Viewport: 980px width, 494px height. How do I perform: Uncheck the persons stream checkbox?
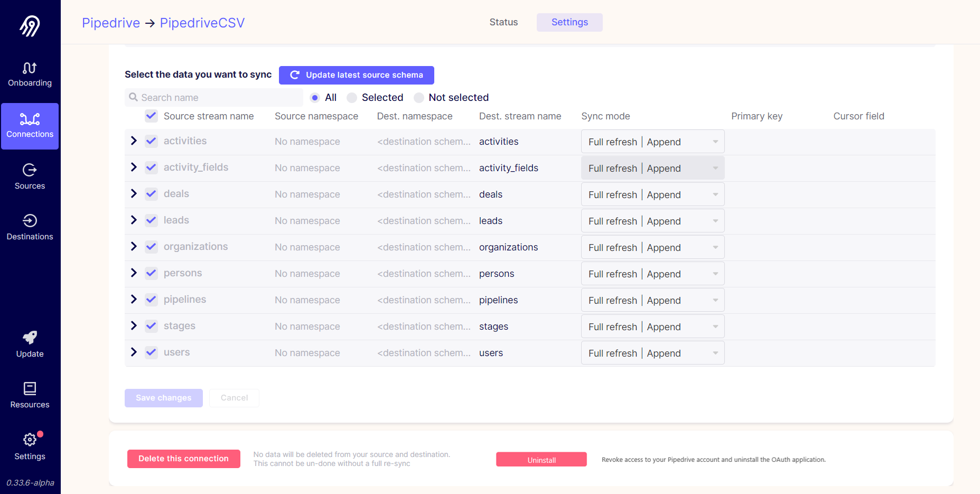tap(151, 273)
